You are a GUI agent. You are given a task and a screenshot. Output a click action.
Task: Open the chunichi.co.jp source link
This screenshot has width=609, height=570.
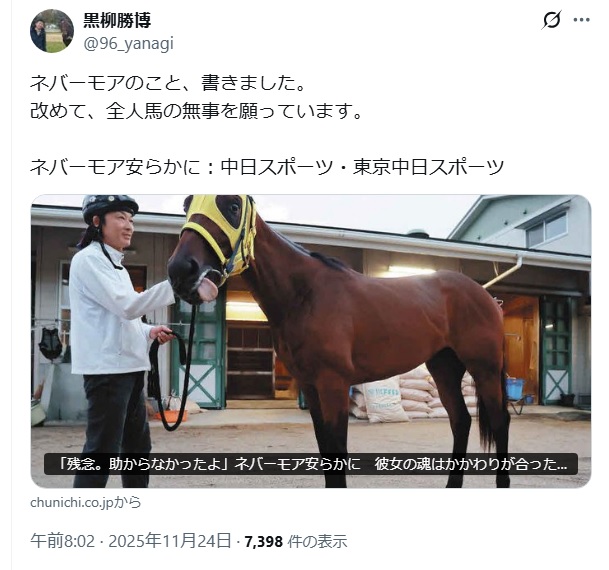(x=86, y=502)
